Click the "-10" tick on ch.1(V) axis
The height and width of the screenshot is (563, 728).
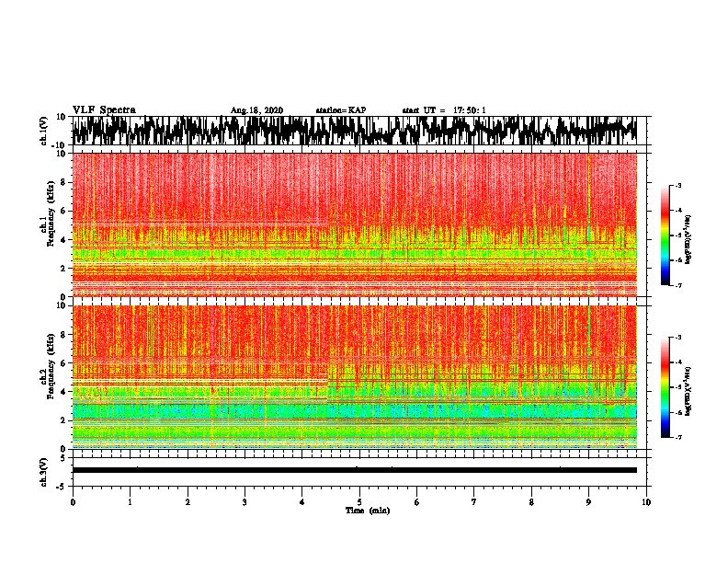point(60,145)
